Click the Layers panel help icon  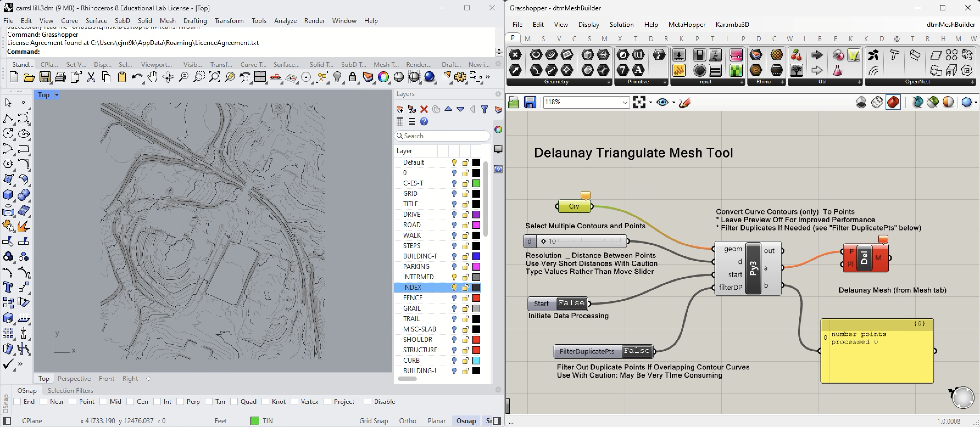[424, 121]
